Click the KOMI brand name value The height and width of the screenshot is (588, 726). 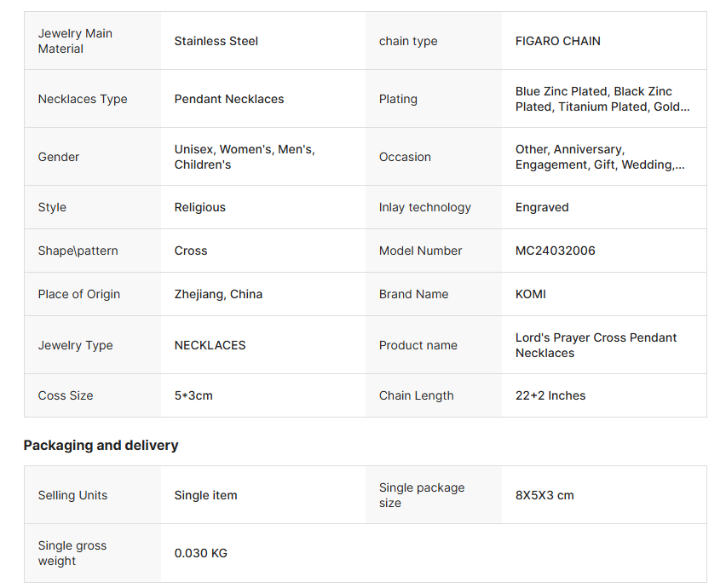coord(530,294)
